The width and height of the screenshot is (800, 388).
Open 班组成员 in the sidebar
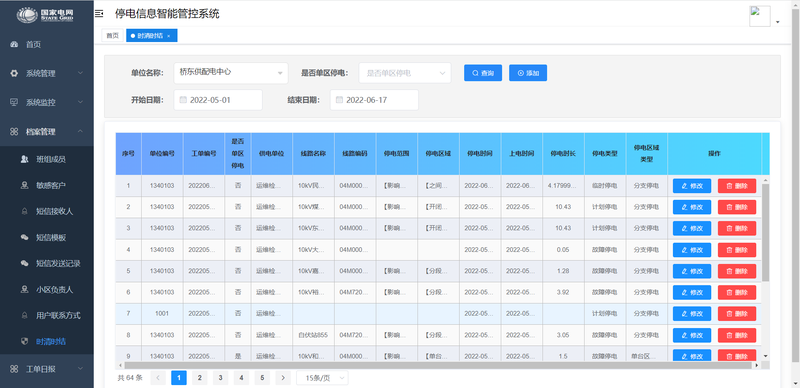point(47,159)
